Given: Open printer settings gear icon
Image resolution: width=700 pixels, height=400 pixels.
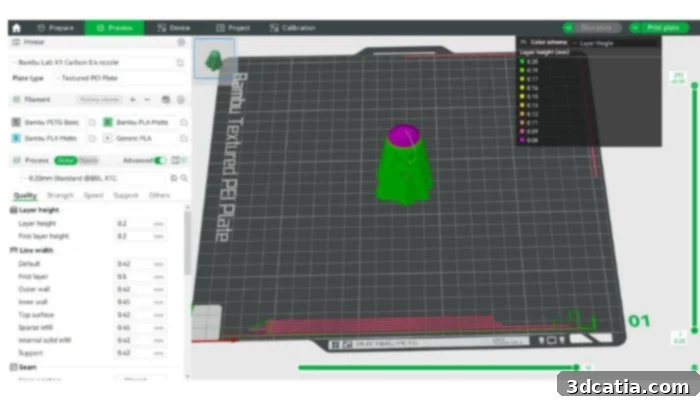Looking at the screenshot, I should pyautogui.click(x=181, y=42).
